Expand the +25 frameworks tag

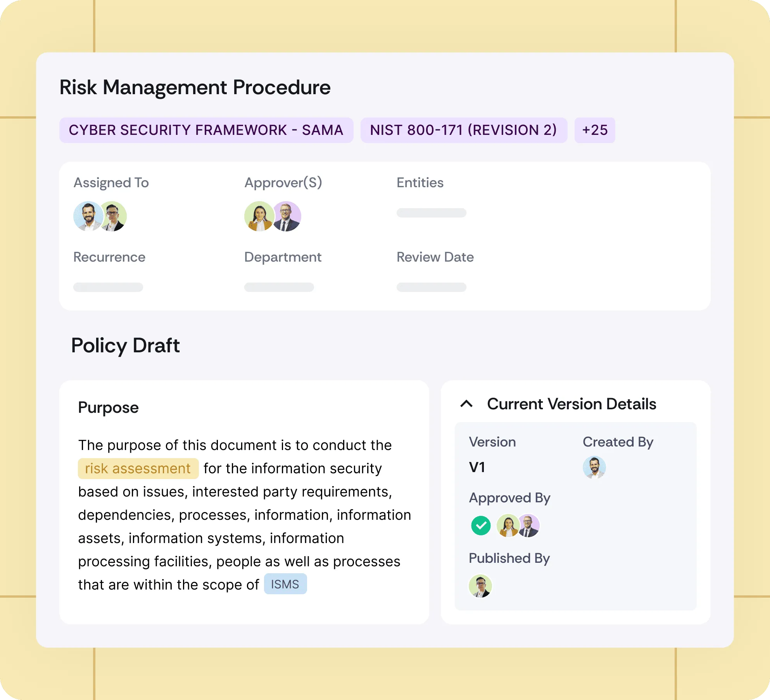coord(594,130)
